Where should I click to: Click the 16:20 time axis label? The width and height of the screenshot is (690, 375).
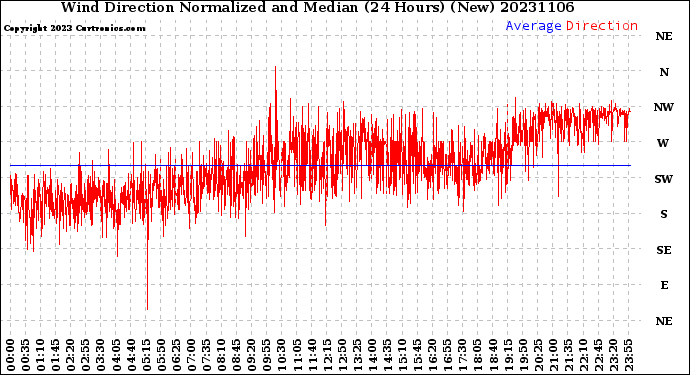(x=433, y=355)
